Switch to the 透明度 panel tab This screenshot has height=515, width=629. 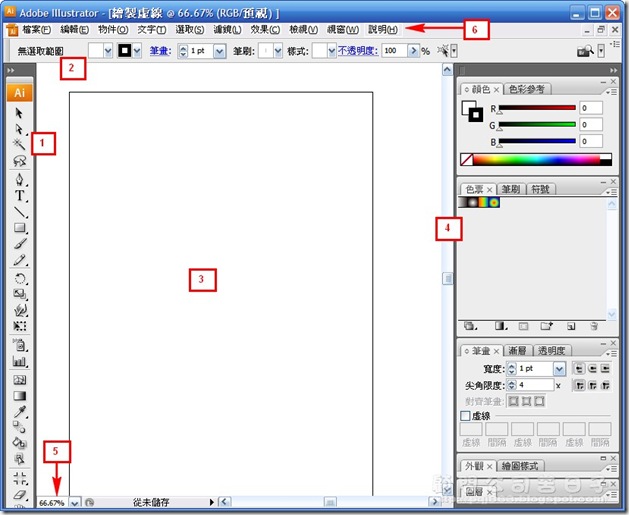552,351
